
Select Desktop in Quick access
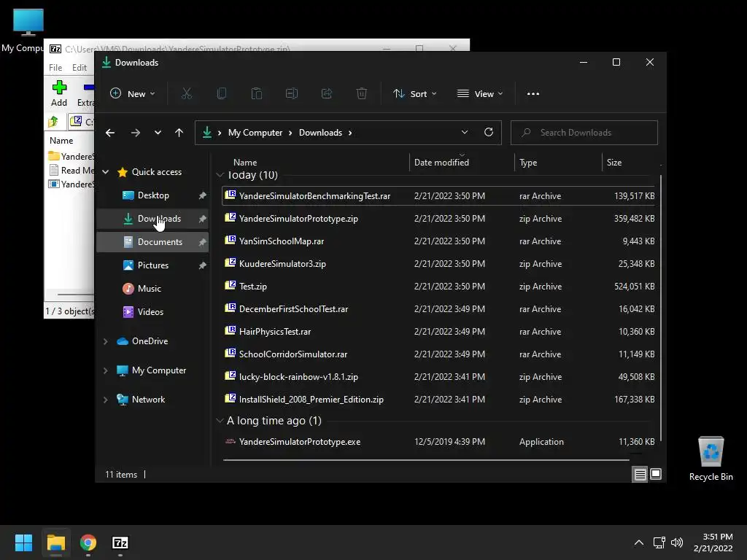point(153,195)
